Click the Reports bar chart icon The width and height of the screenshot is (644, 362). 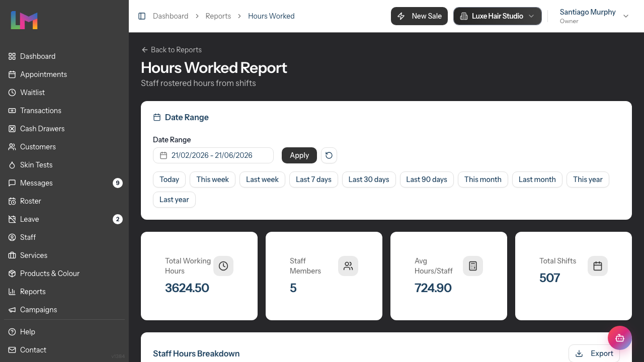[x=12, y=292]
